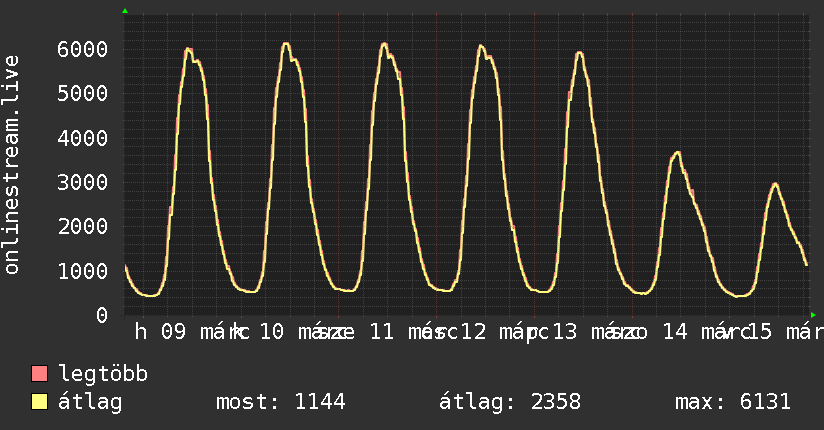Click the '14' date label on x-axis
The image size is (824, 430).
pyautogui.click(x=675, y=332)
